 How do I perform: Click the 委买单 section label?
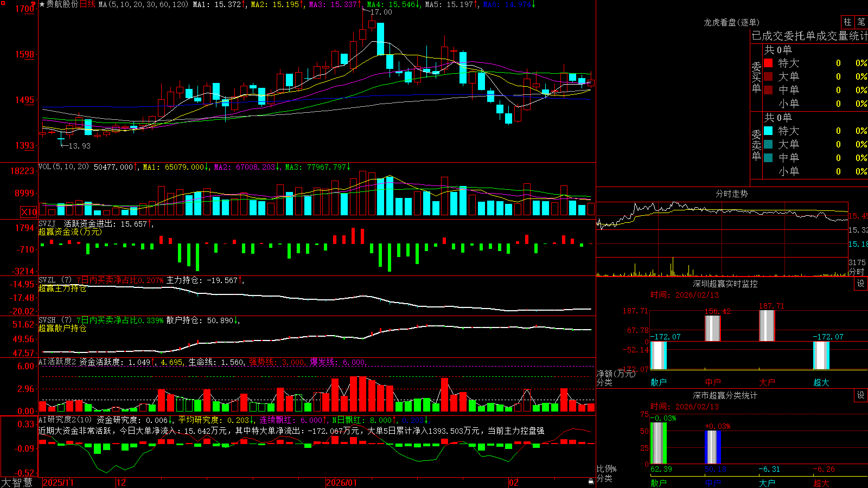[x=756, y=77]
